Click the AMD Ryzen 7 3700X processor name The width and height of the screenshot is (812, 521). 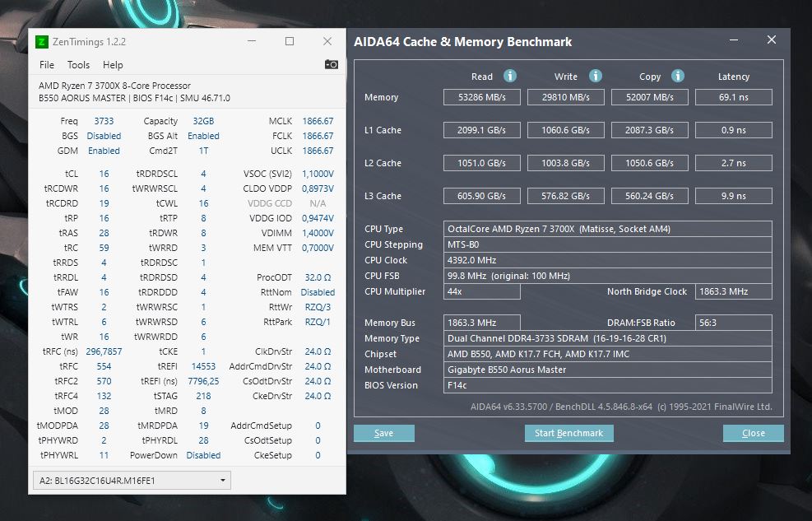(x=114, y=86)
